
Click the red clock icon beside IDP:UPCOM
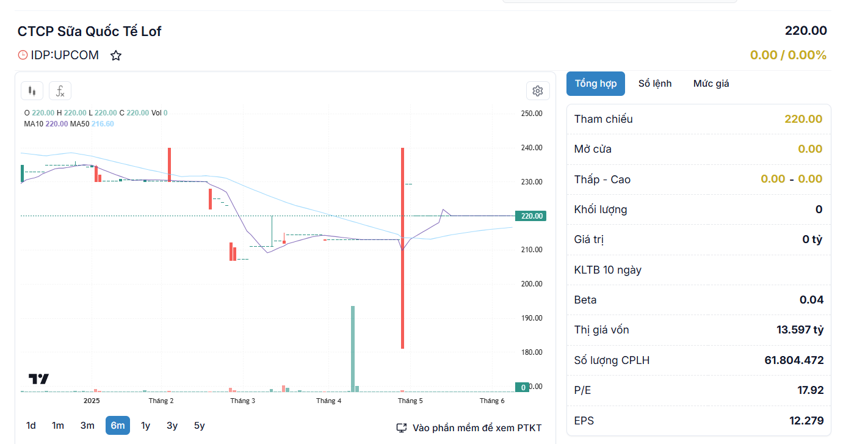[x=23, y=55]
